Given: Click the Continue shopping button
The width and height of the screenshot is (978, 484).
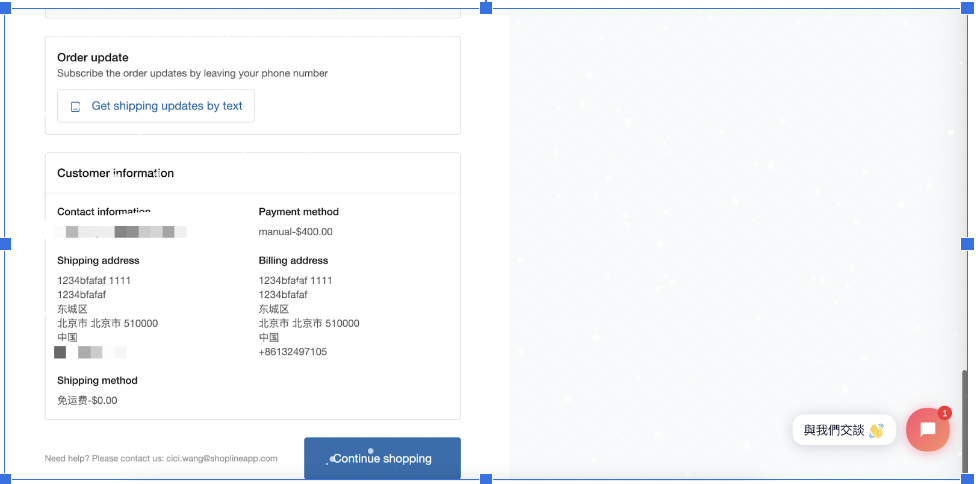Looking at the screenshot, I should [x=382, y=458].
